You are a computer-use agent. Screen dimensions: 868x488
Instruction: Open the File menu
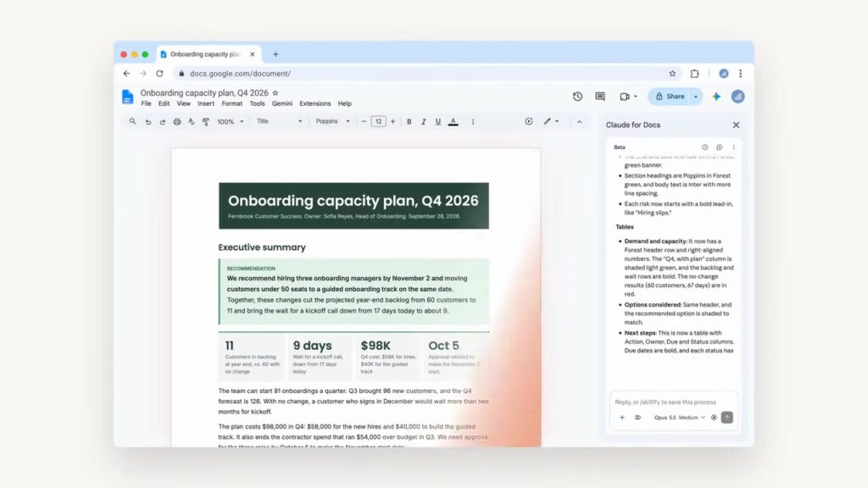(146, 103)
